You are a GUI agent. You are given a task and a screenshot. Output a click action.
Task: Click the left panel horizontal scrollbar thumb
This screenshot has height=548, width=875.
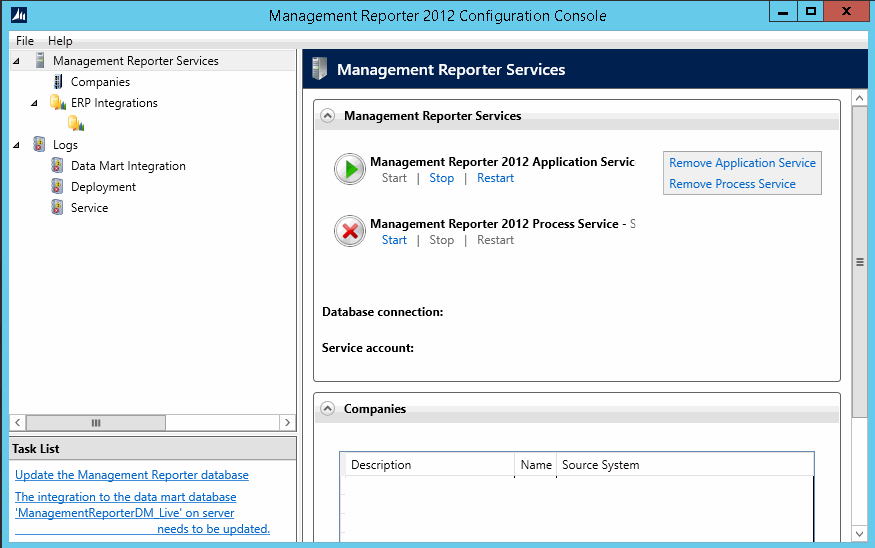96,423
